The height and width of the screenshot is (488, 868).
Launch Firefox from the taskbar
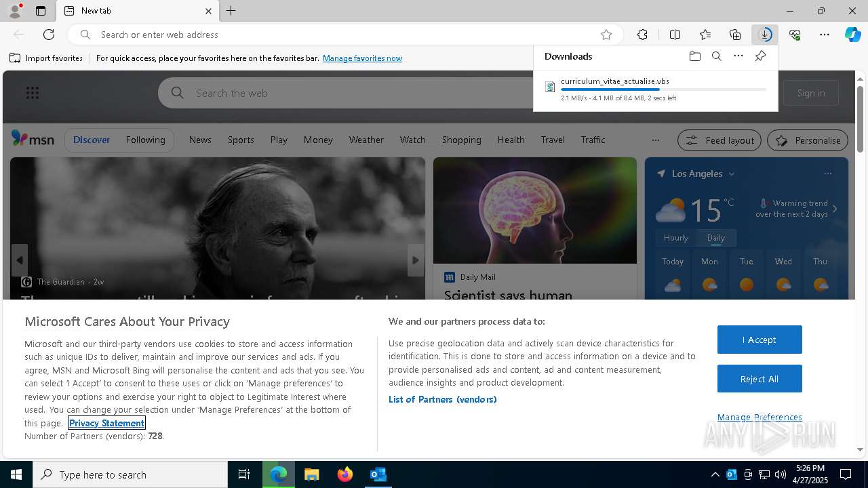click(x=345, y=474)
